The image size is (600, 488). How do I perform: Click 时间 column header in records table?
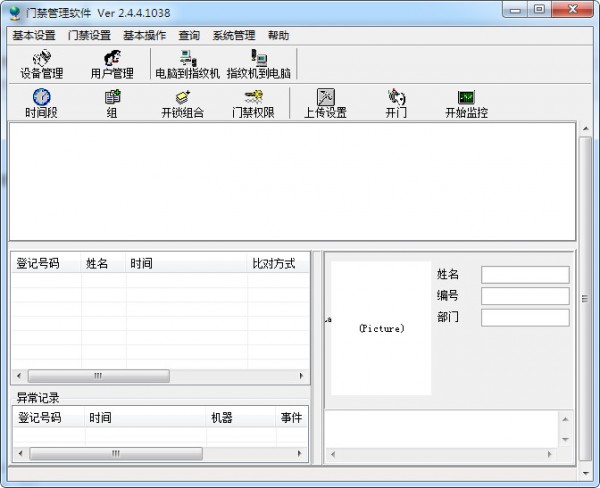[186, 263]
